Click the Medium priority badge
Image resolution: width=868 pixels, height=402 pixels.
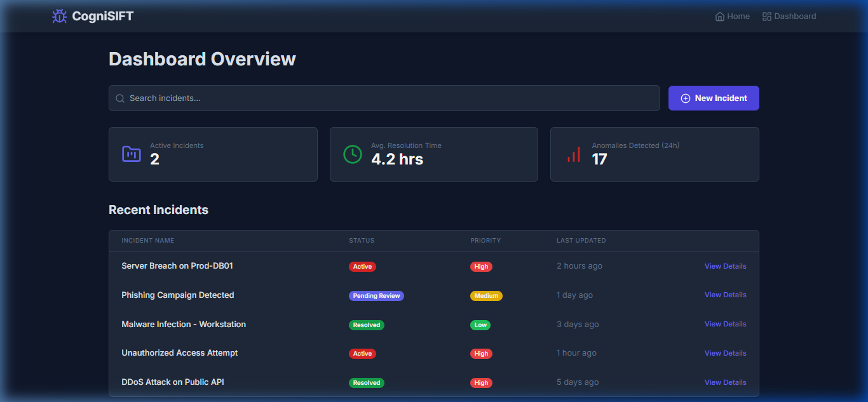[x=486, y=296]
